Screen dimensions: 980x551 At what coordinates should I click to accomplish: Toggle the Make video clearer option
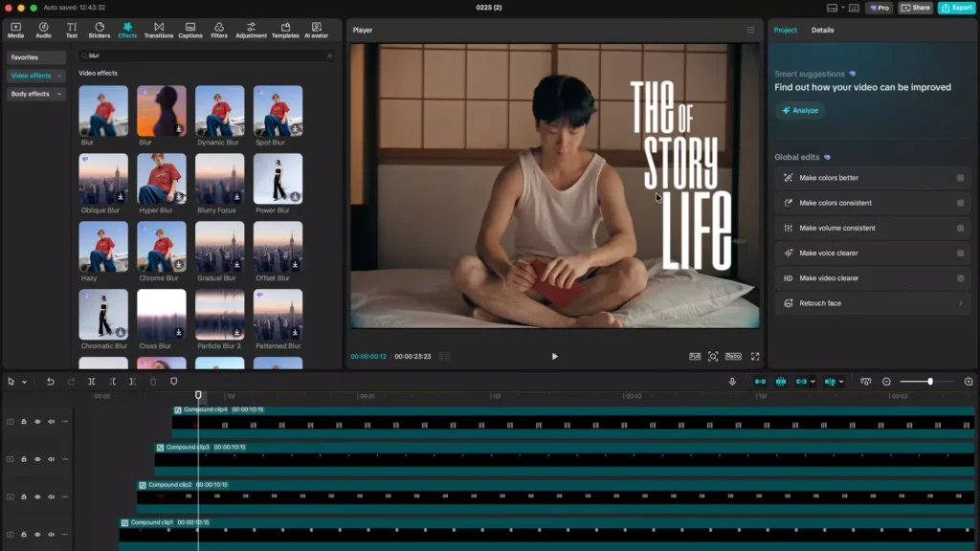[959, 277]
